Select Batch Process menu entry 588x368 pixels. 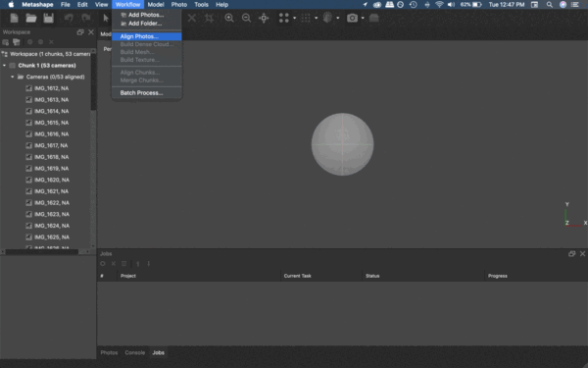(x=147, y=93)
